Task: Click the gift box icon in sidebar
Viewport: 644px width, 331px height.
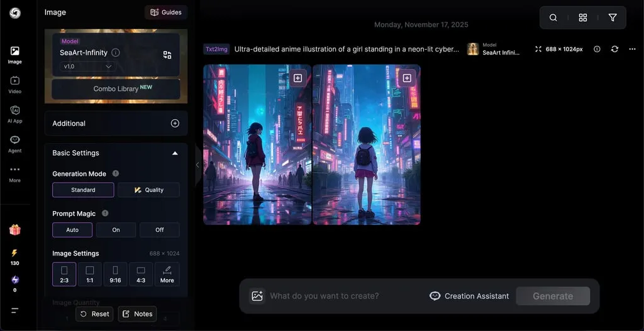Action: 14,230
